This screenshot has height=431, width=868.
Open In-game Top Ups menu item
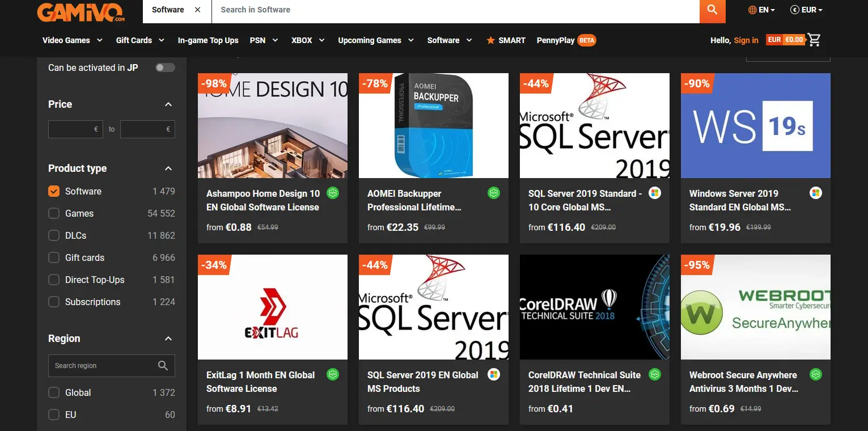[208, 40]
